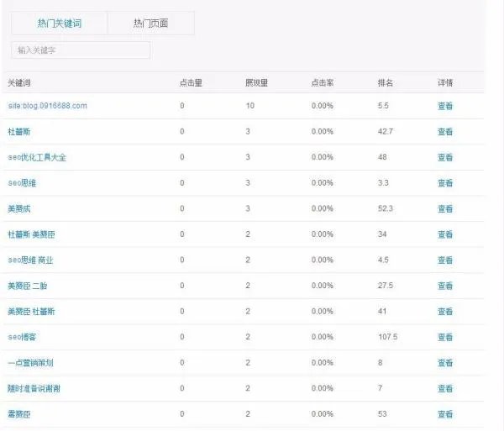The height and width of the screenshot is (431, 504).
Task: Click the 展现量 column header
Action: (x=256, y=83)
